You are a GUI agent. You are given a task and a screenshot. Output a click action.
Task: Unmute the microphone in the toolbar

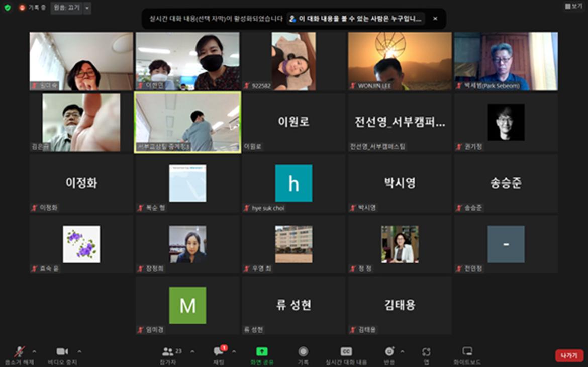[x=19, y=352]
